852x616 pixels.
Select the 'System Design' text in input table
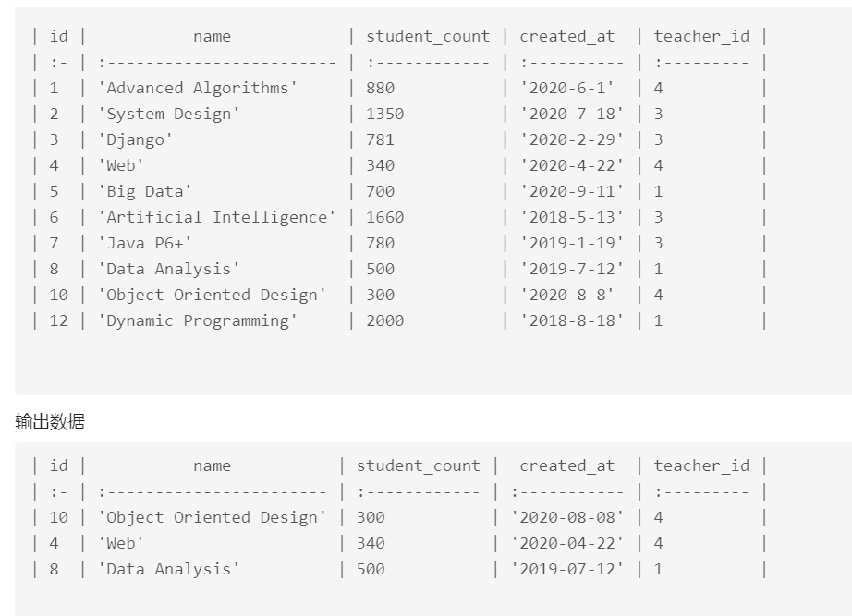click(169, 115)
